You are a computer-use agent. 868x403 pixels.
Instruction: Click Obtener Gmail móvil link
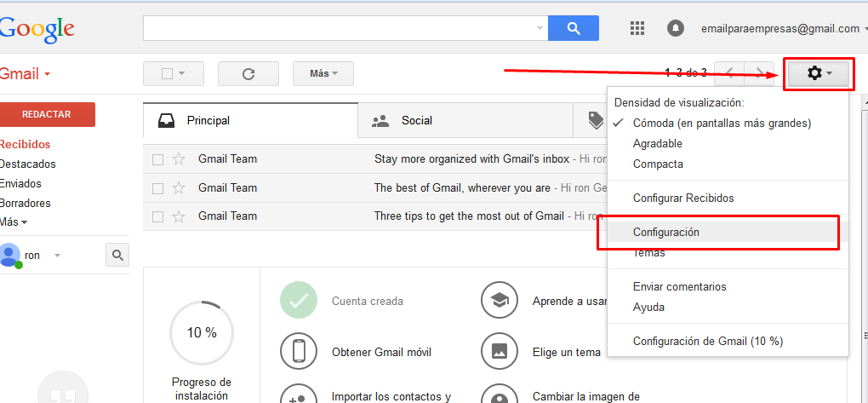click(381, 352)
